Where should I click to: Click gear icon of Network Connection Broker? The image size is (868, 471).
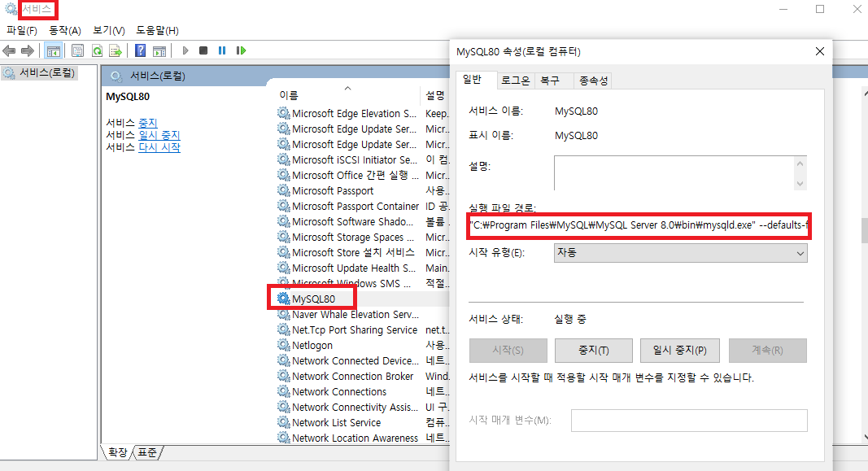click(283, 376)
